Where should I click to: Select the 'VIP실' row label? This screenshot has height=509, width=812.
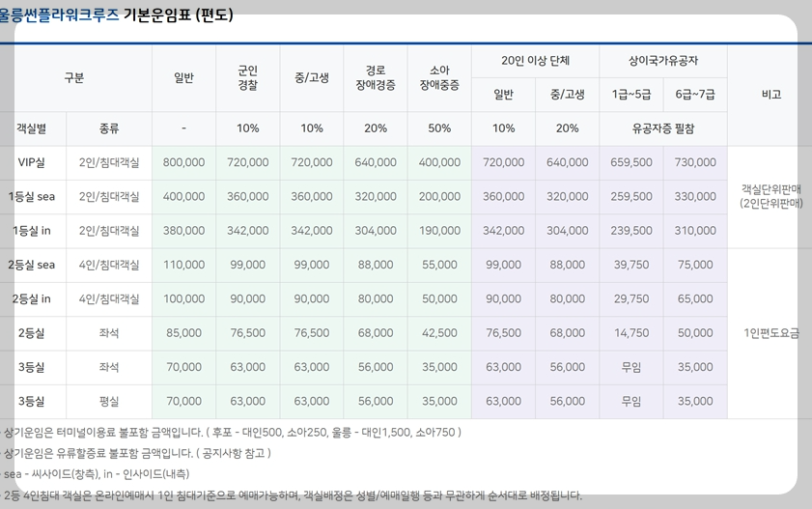point(32,162)
